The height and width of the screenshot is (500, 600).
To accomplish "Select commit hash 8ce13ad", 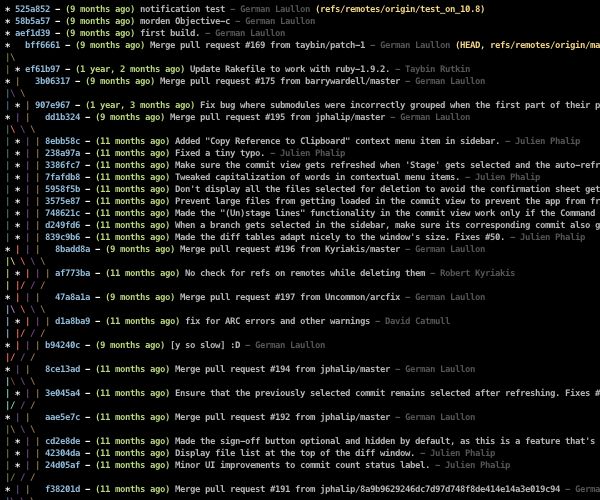I will click(63, 369).
